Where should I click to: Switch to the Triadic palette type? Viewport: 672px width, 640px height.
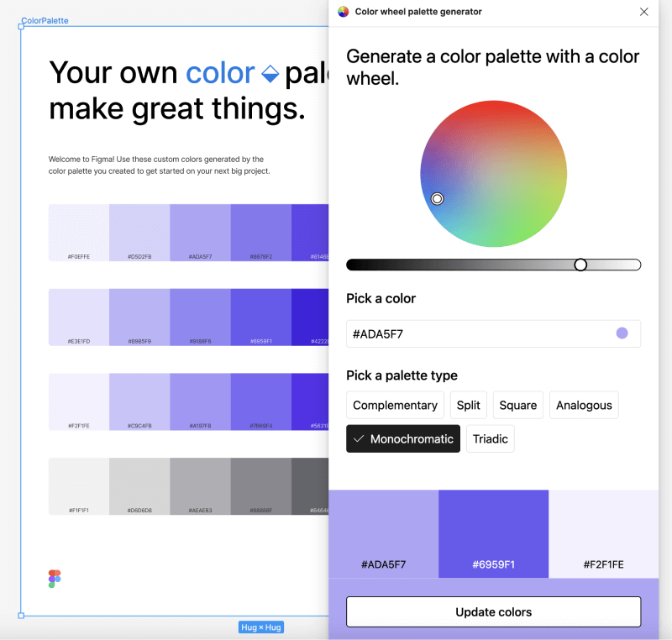point(490,438)
